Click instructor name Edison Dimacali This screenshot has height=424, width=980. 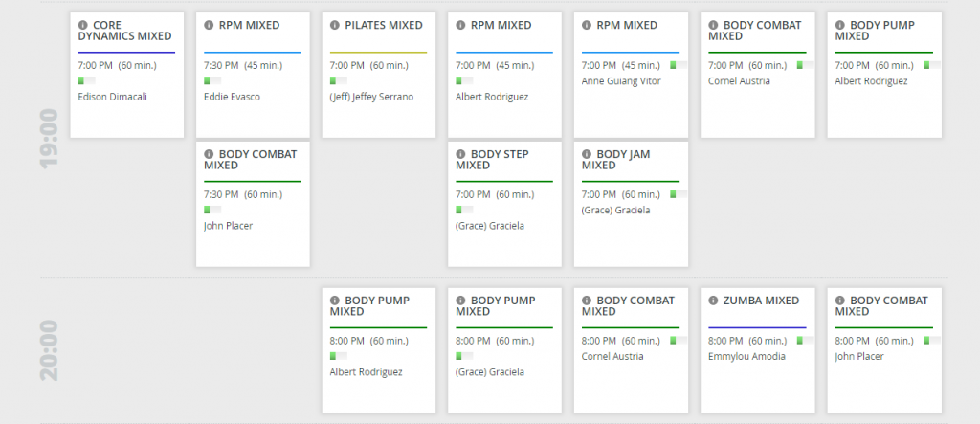click(114, 97)
